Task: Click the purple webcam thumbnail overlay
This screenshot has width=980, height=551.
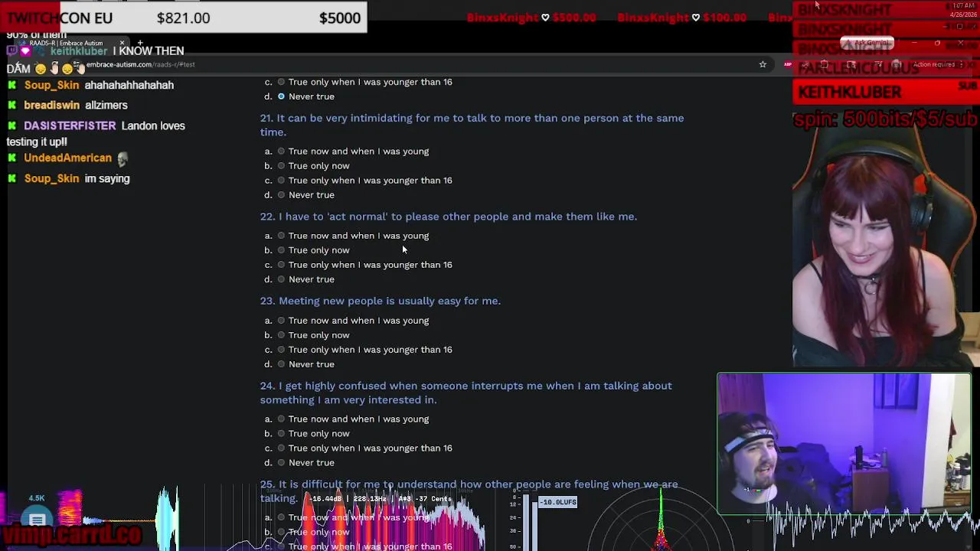Action: tap(844, 443)
